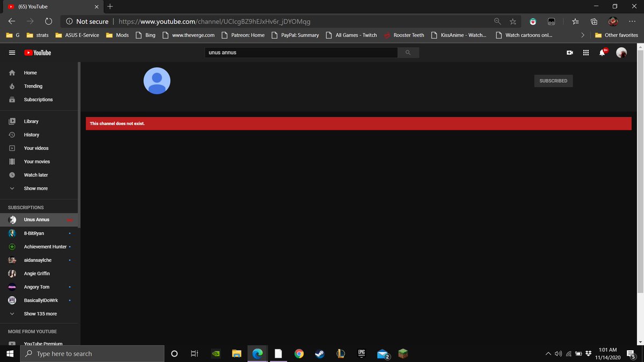Screen dimensions: 644x362
Task: Open 8-BitRyan subscription
Action: 39,233
